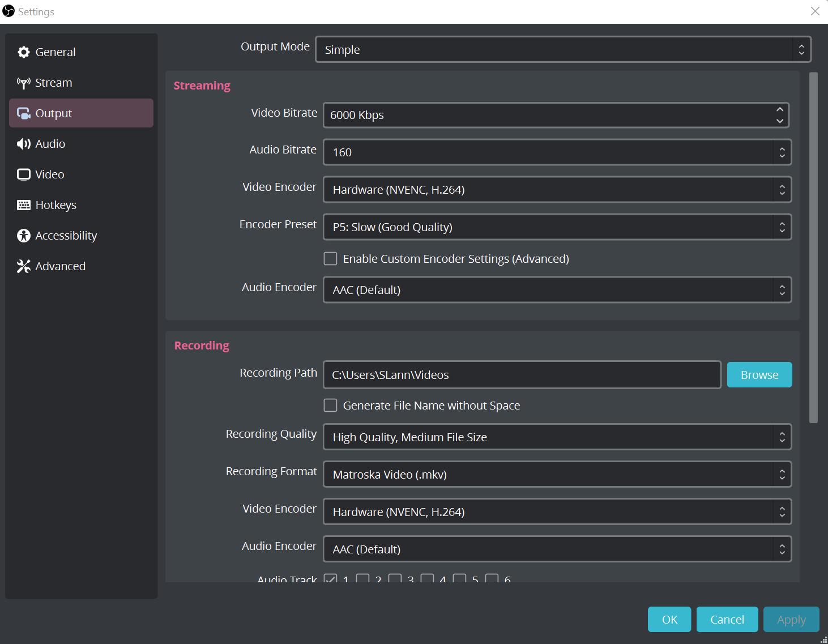828x644 pixels.
Task: Open Advanced settings label
Action: (x=61, y=266)
